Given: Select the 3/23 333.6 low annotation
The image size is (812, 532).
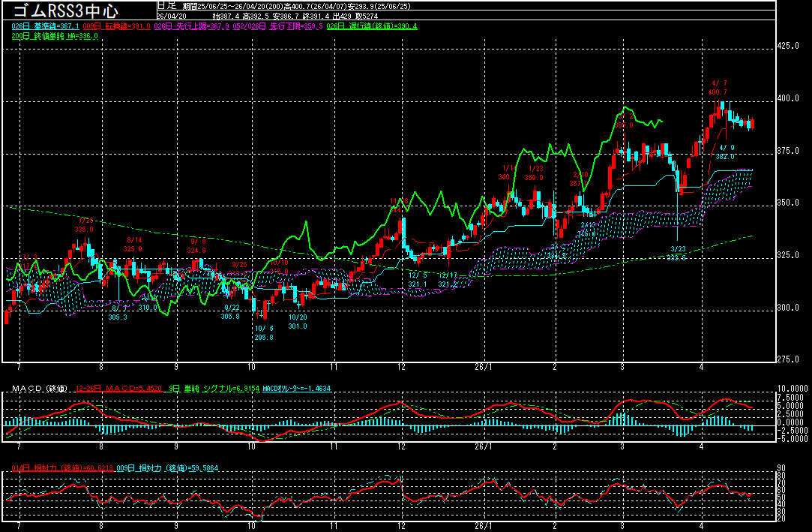Looking at the screenshot, I should tap(678, 253).
